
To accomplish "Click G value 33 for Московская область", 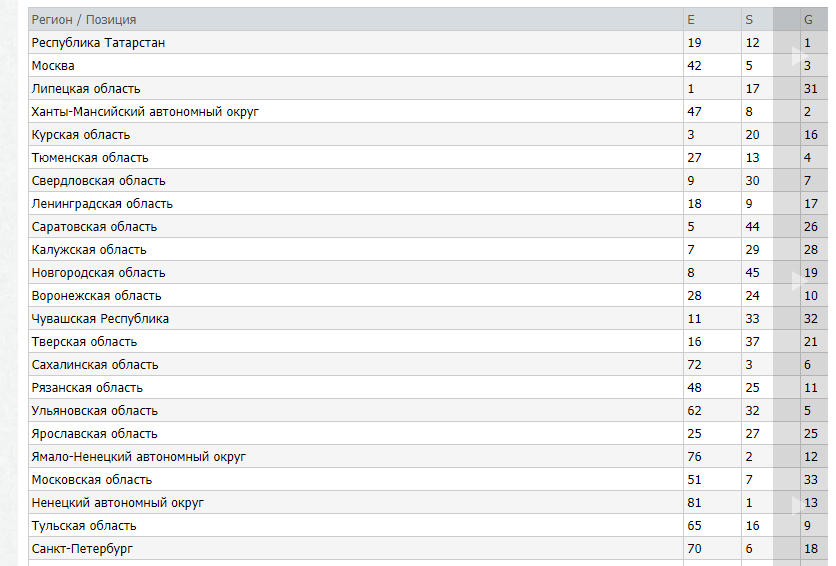I will tap(810, 480).
